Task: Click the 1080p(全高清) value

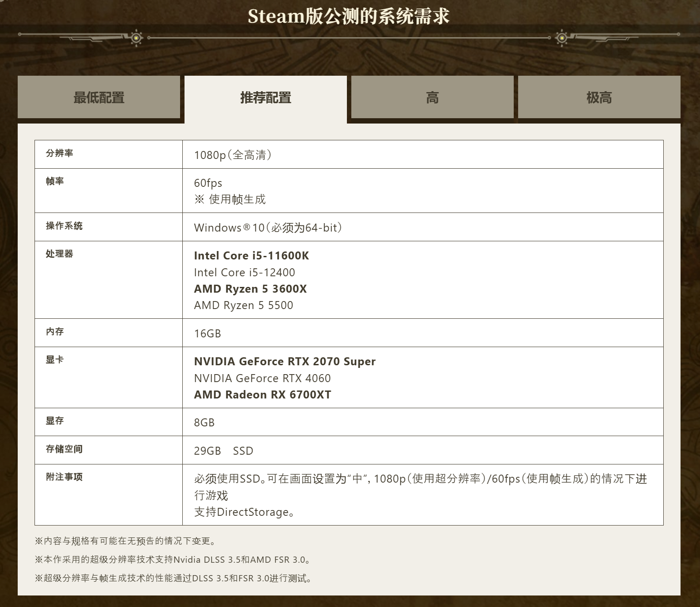Action: coord(233,155)
